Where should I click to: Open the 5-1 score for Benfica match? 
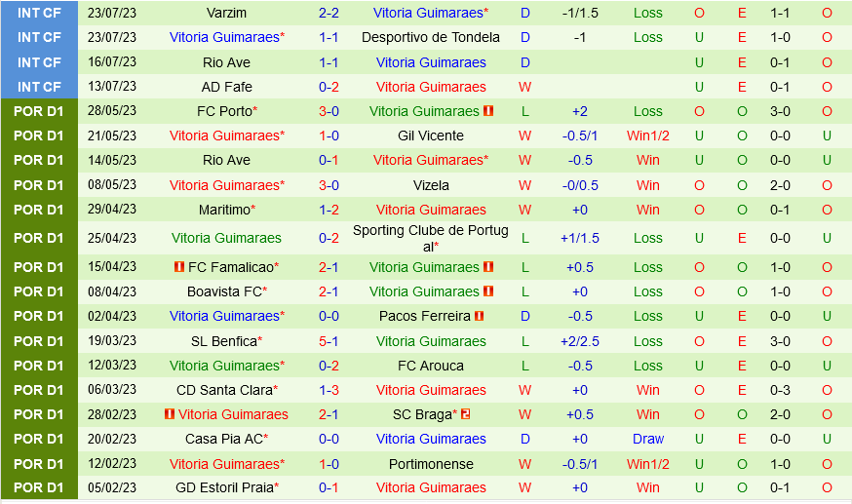pyautogui.click(x=329, y=341)
